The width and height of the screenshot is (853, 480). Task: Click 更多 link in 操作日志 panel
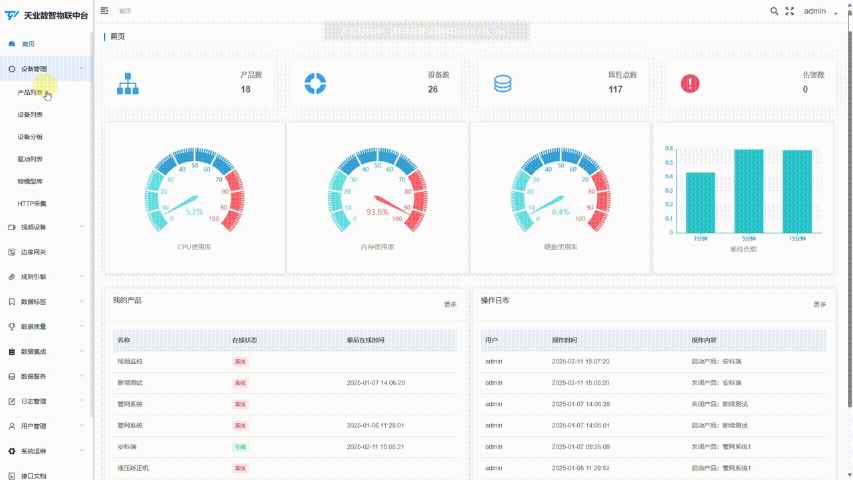(x=819, y=305)
